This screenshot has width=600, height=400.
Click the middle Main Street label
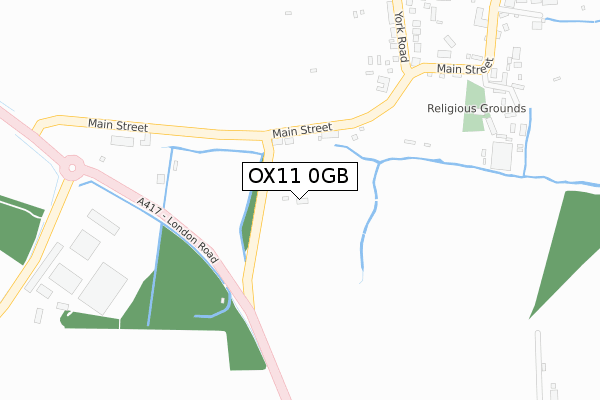tap(302, 130)
